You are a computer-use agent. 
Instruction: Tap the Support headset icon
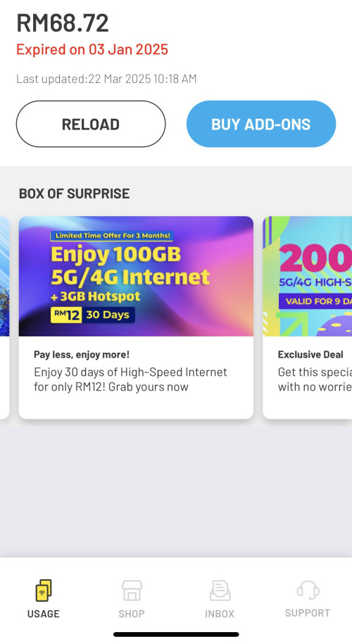(x=308, y=591)
